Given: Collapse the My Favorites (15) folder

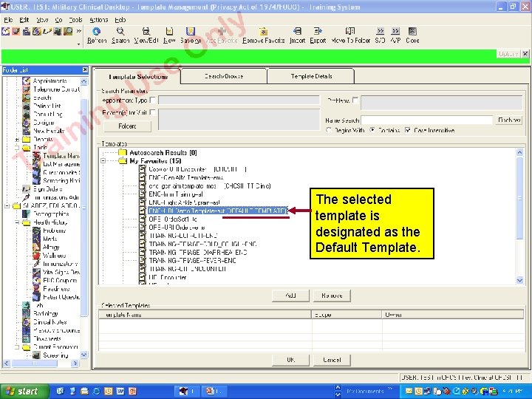Looking at the screenshot, I should [103, 161].
